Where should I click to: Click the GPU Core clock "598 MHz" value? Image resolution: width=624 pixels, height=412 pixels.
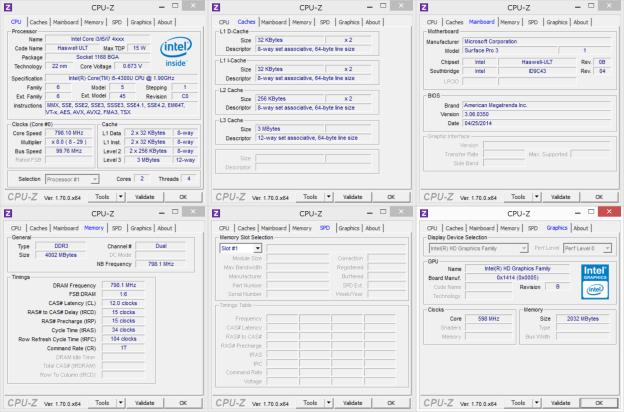tap(488, 319)
